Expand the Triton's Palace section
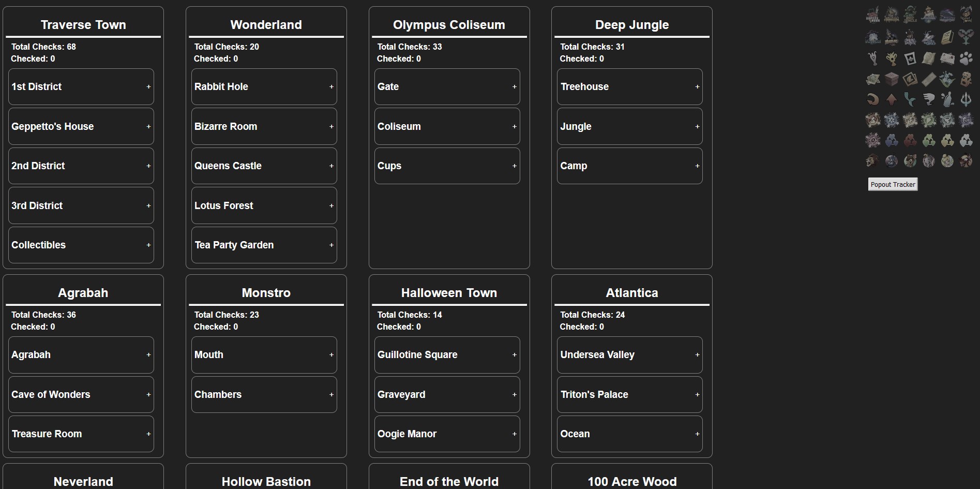Image resolution: width=980 pixels, height=489 pixels. [630, 394]
